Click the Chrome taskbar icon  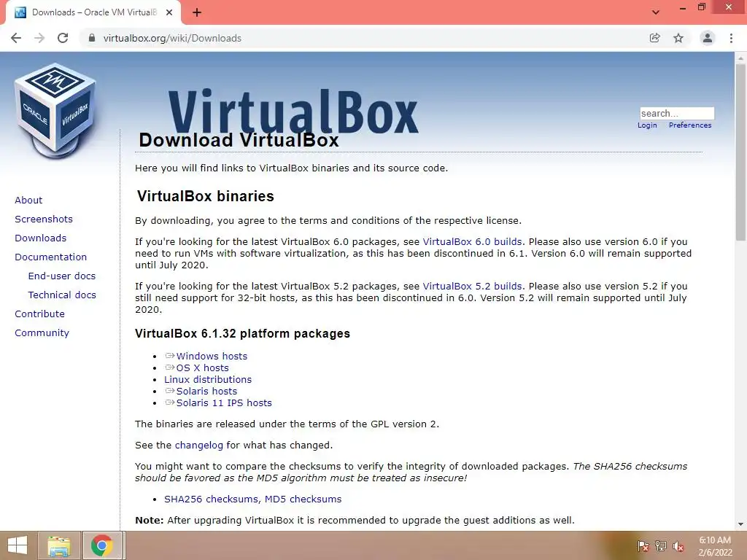pos(101,545)
